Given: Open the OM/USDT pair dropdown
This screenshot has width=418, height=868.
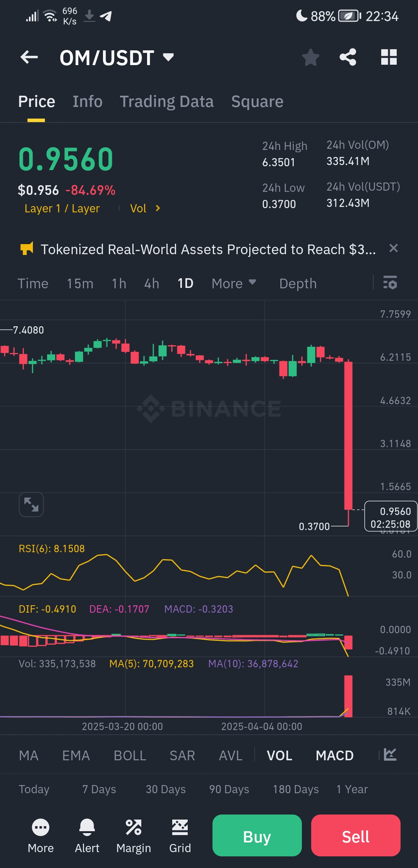Looking at the screenshot, I should pos(168,57).
